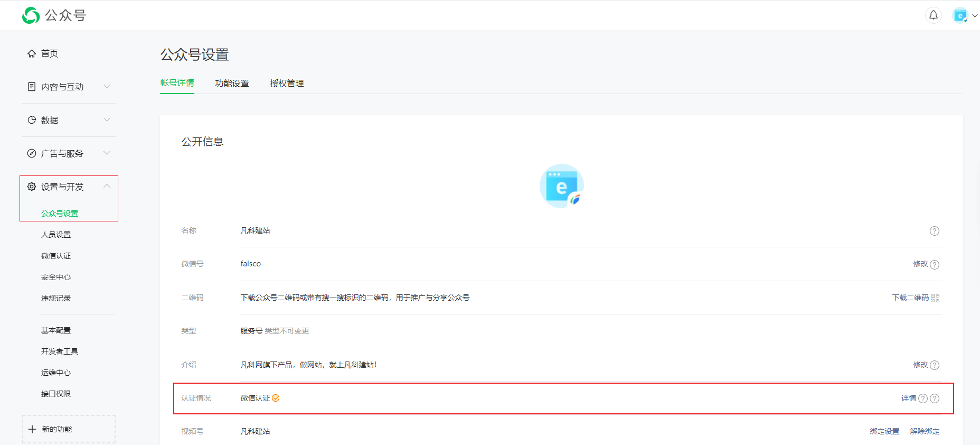The image size is (980, 445).
Task: Expand the dropdown arrow beside account avatar
Action: click(x=975, y=16)
